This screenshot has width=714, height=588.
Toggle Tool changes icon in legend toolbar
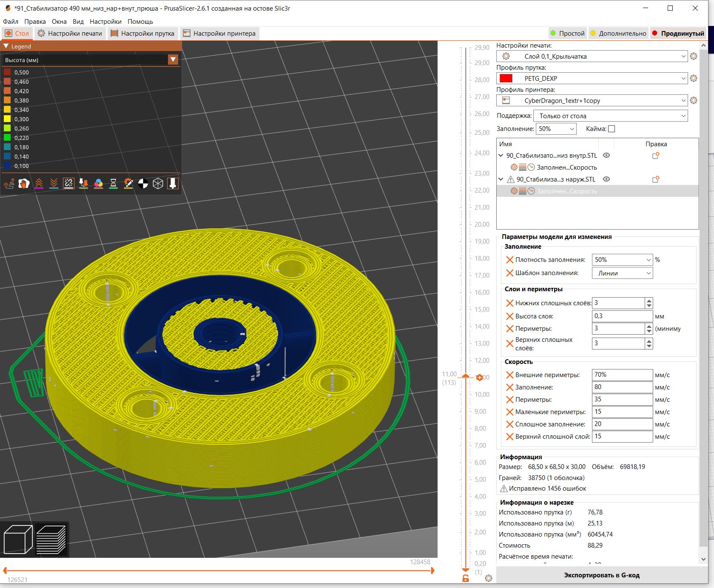click(x=83, y=184)
